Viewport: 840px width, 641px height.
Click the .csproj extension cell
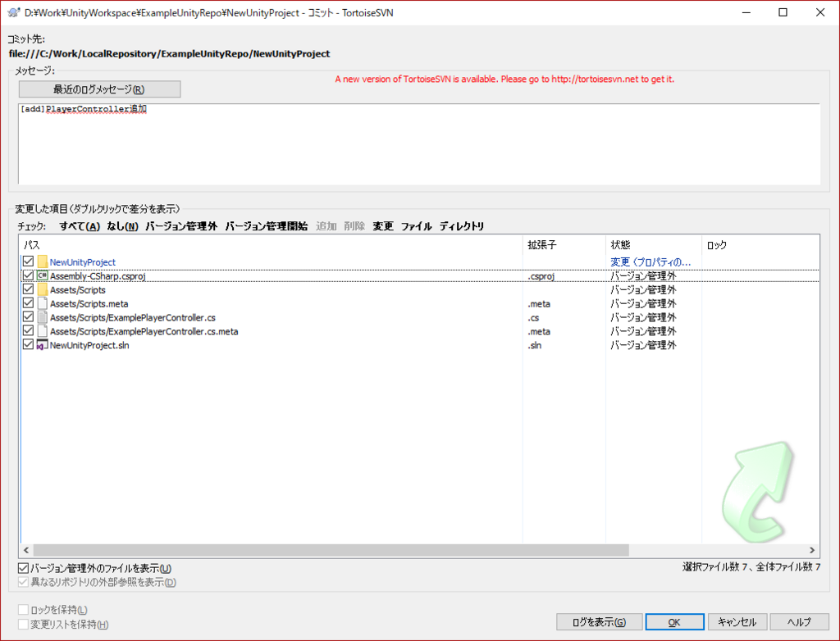point(541,276)
